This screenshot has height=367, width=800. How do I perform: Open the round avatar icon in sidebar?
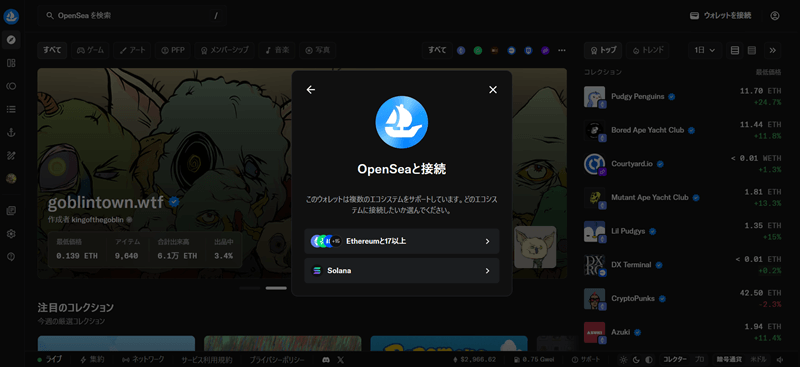point(11,179)
